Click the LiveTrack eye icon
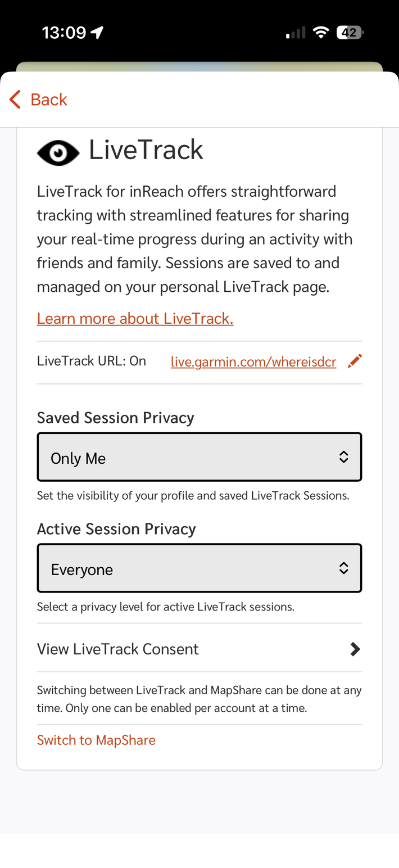The width and height of the screenshot is (399, 868). pos(58,152)
